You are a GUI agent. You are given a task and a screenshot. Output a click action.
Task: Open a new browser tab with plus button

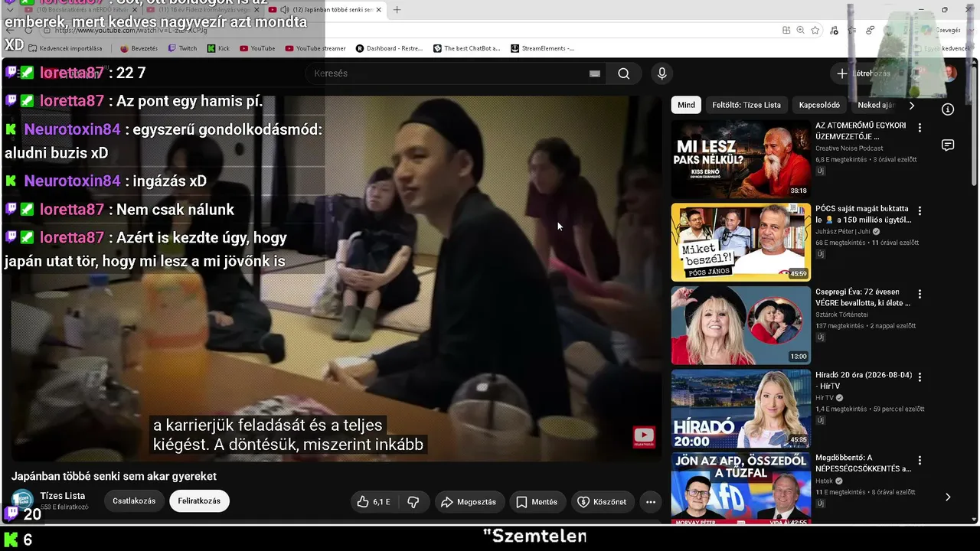tap(397, 10)
